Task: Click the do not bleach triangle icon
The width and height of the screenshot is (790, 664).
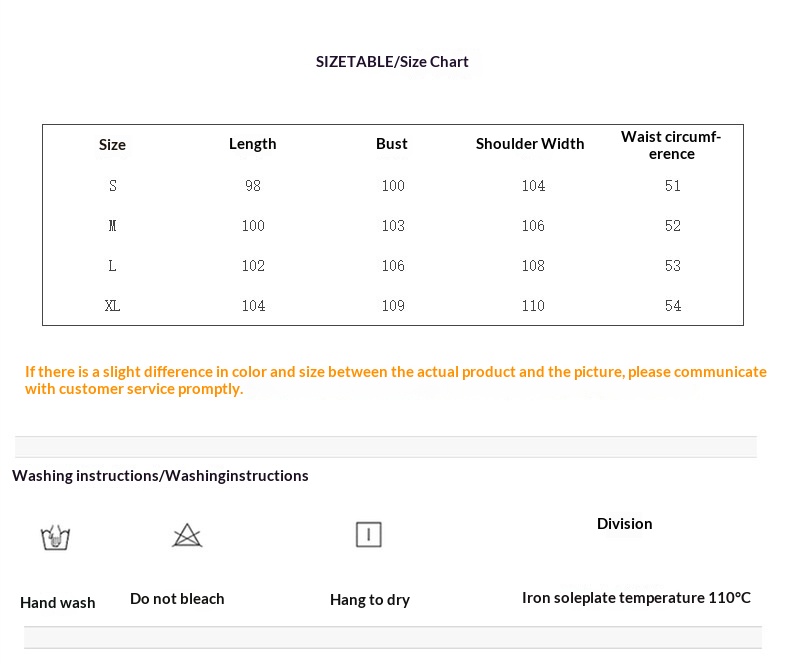Action: point(187,535)
